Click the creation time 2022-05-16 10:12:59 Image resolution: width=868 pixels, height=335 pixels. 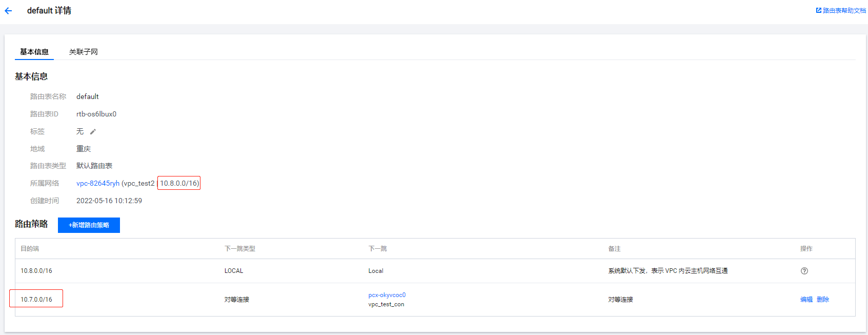click(109, 201)
